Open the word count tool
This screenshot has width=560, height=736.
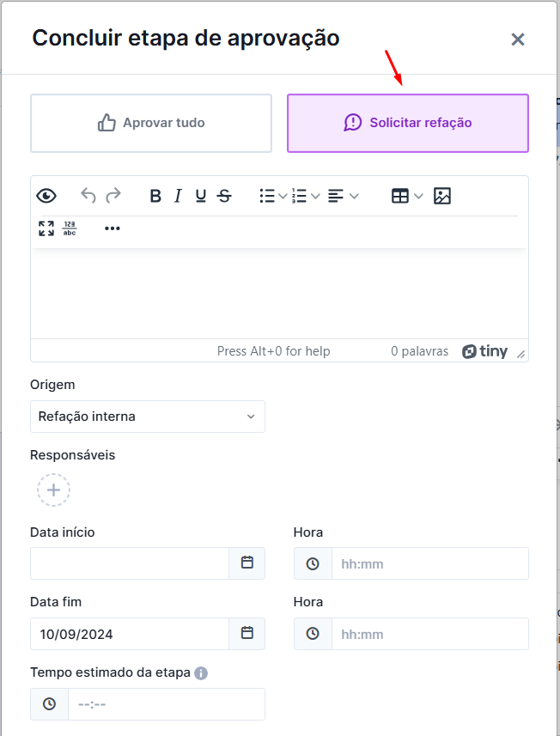tap(70, 228)
